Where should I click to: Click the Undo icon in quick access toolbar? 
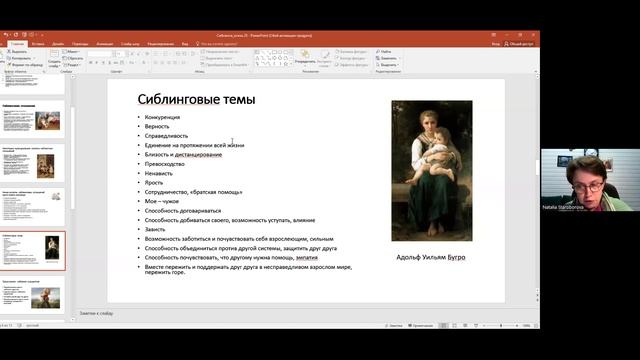(6, 35)
